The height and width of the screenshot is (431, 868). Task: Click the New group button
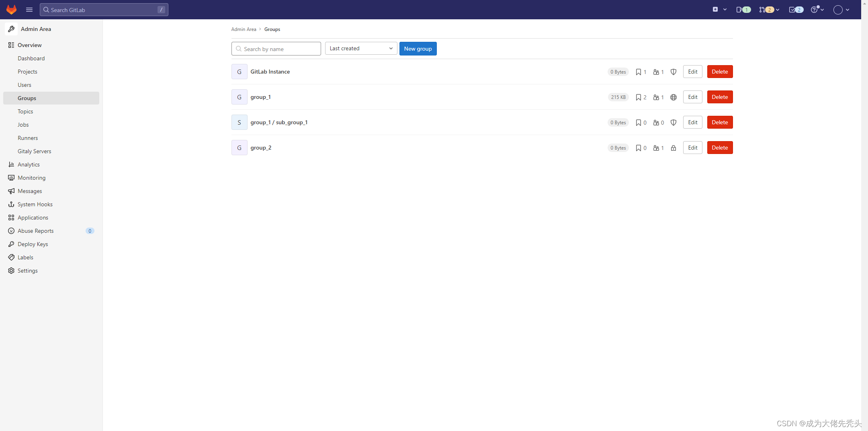pos(418,49)
